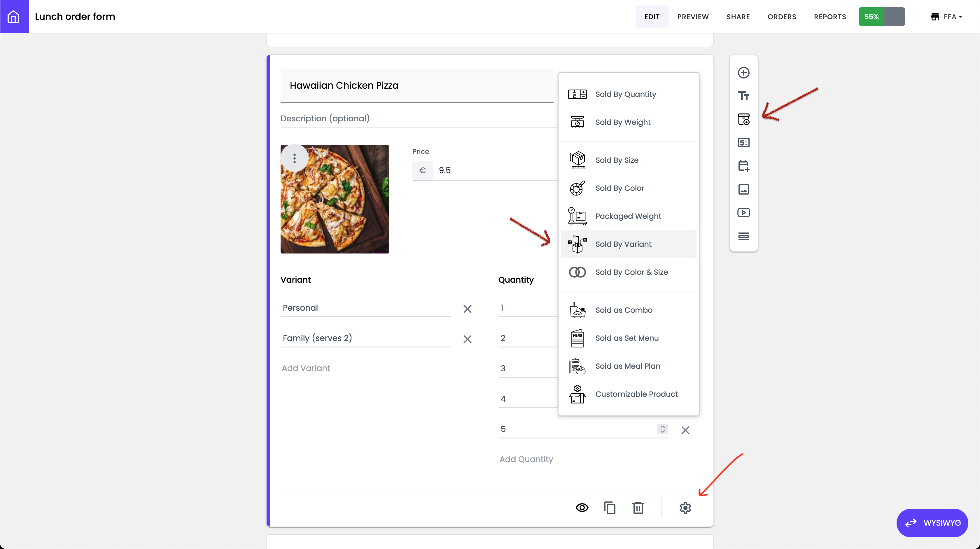Click the add video icon in sidebar

[743, 212]
